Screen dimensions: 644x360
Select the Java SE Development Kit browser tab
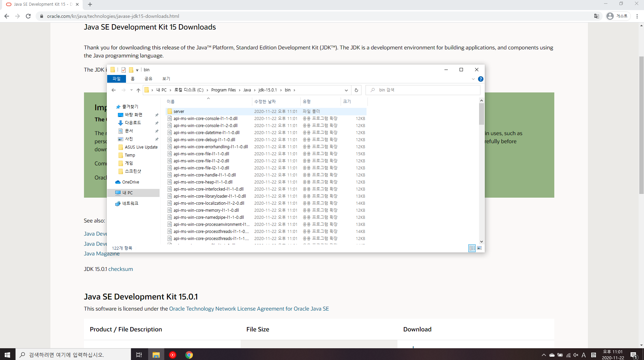point(42,4)
